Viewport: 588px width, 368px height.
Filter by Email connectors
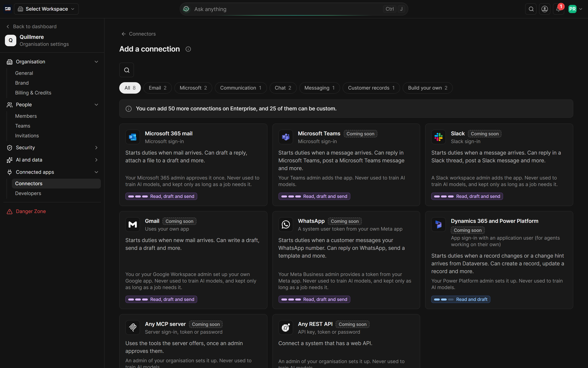coord(157,88)
